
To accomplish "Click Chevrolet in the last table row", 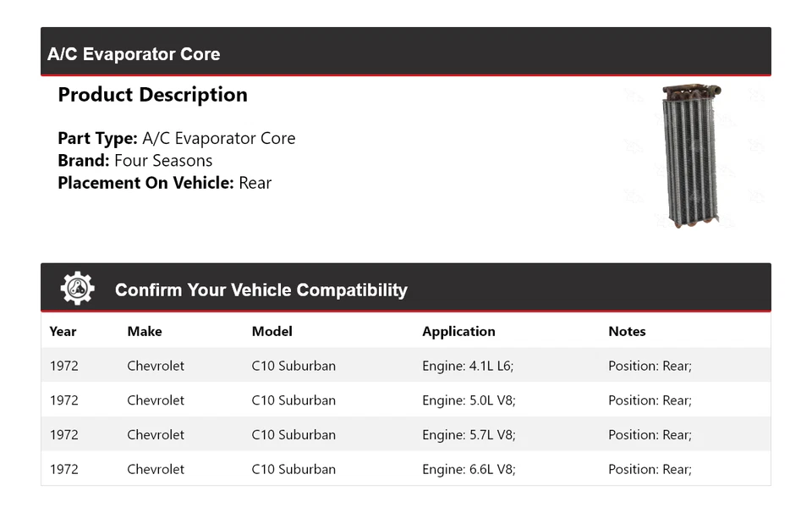I will (156, 469).
